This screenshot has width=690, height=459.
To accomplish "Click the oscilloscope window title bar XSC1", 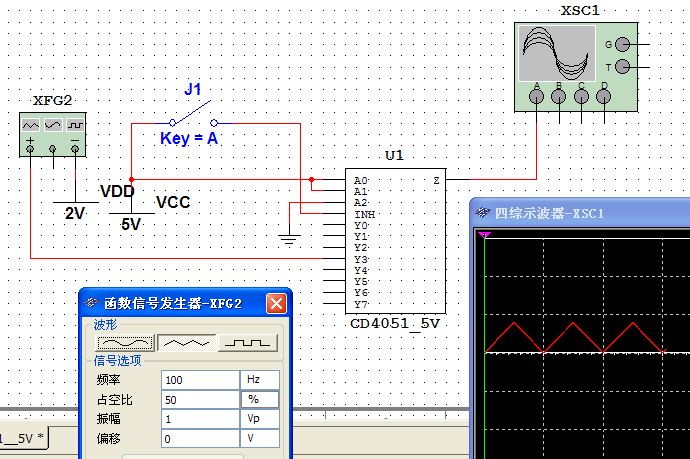I will pyautogui.click(x=580, y=213).
